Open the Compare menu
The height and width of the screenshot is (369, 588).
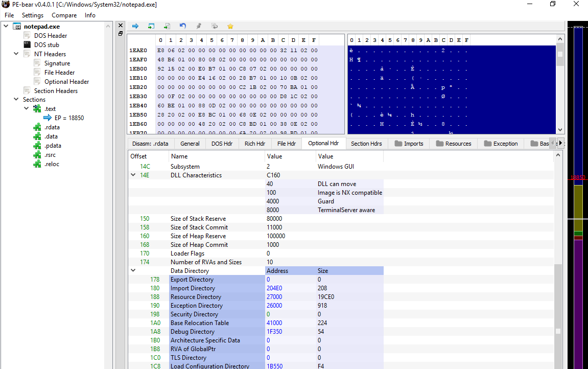(x=64, y=15)
